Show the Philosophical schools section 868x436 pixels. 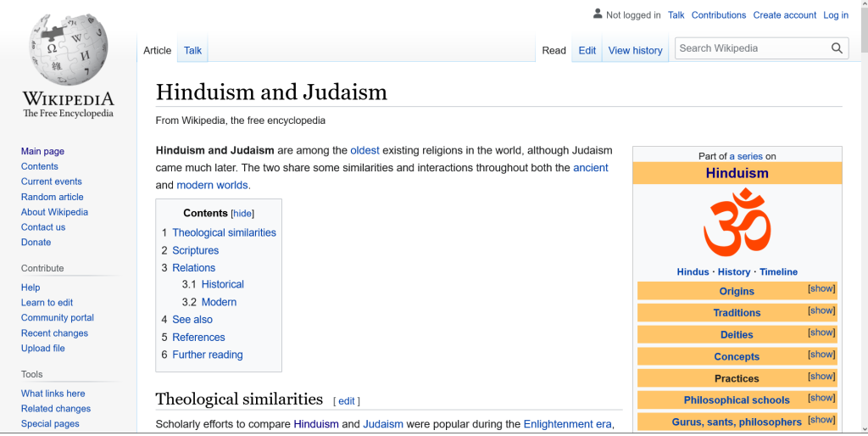[821, 398]
